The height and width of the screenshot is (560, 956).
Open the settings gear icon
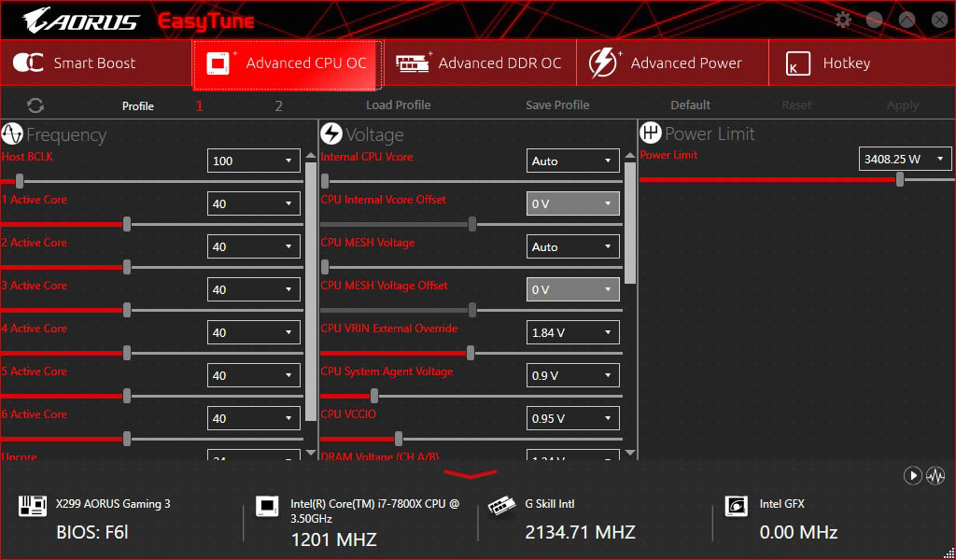pyautogui.click(x=843, y=20)
